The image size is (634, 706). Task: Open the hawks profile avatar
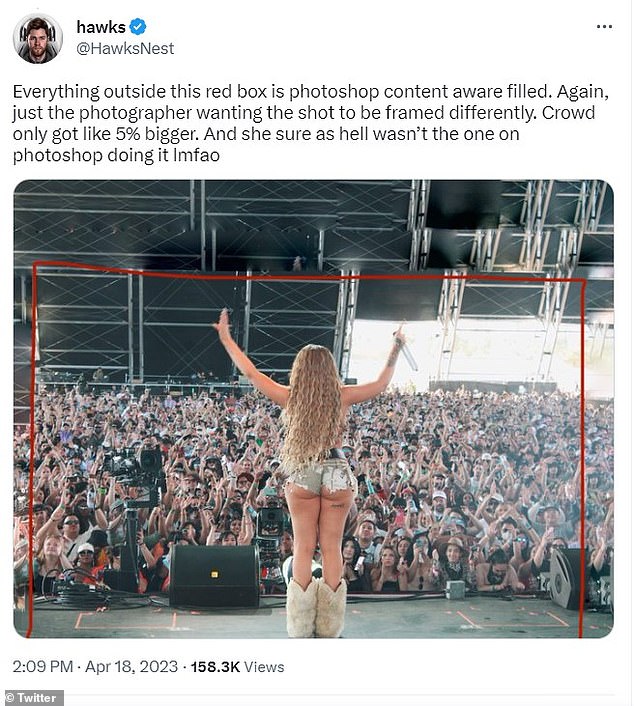tap(37, 38)
